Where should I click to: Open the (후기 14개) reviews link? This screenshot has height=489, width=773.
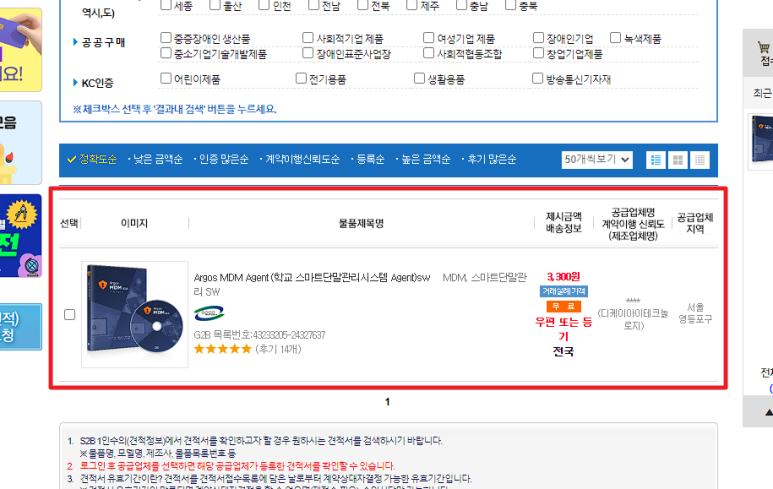coord(279,349)
